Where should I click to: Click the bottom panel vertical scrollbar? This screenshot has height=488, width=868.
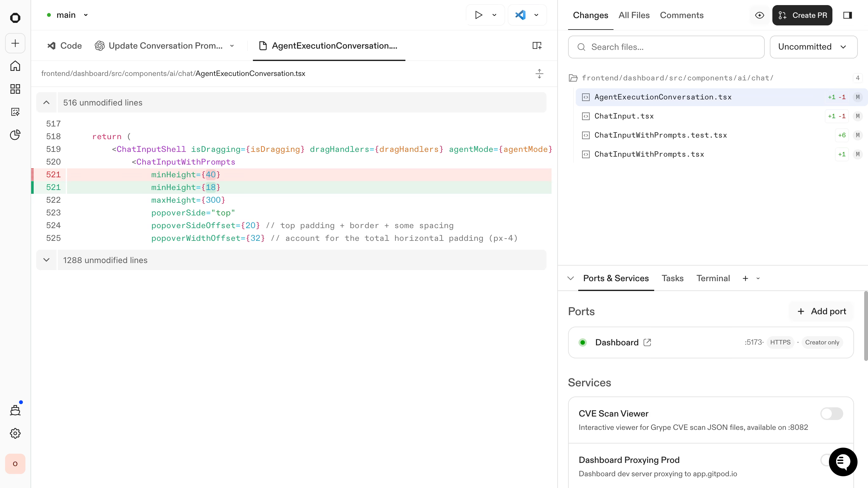[x=865, y=326]
